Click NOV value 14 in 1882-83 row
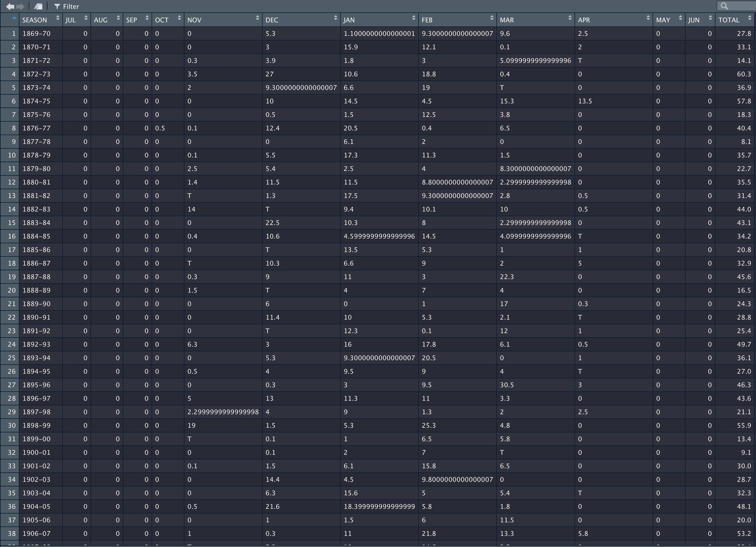Viewport: 756px width, 547px height. click(x=191, y=209)
